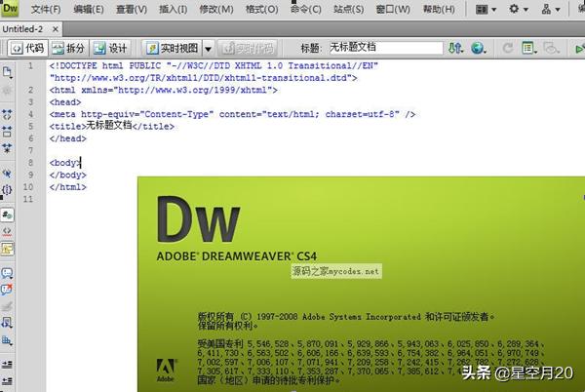This screenshot has width=585, height=392.
Task: Click the Adobe Dreamweaver CS4 splash screen
Action: [x=361, y=284]
